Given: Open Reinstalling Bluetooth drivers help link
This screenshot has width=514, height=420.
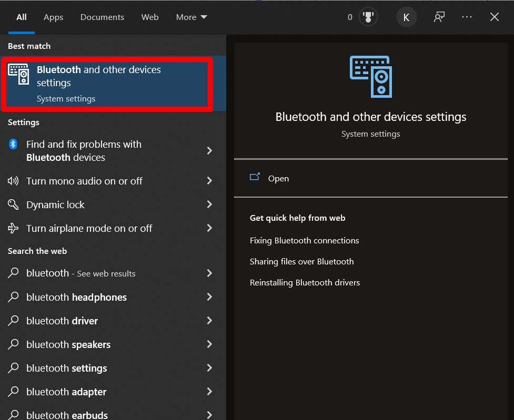Looking at the screenshot, I should coord(305,283).
